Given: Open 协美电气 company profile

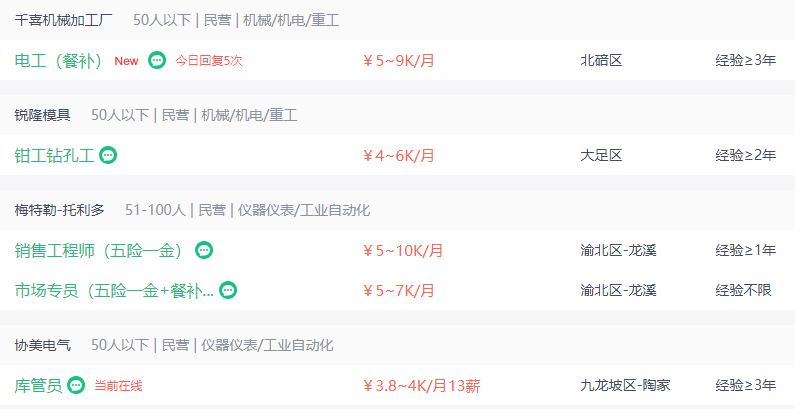Looking at the screenshot, I should pos(43,345).
